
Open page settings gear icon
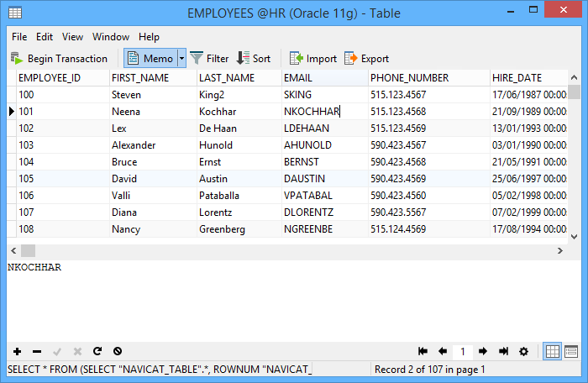click(x=523, y=351)
